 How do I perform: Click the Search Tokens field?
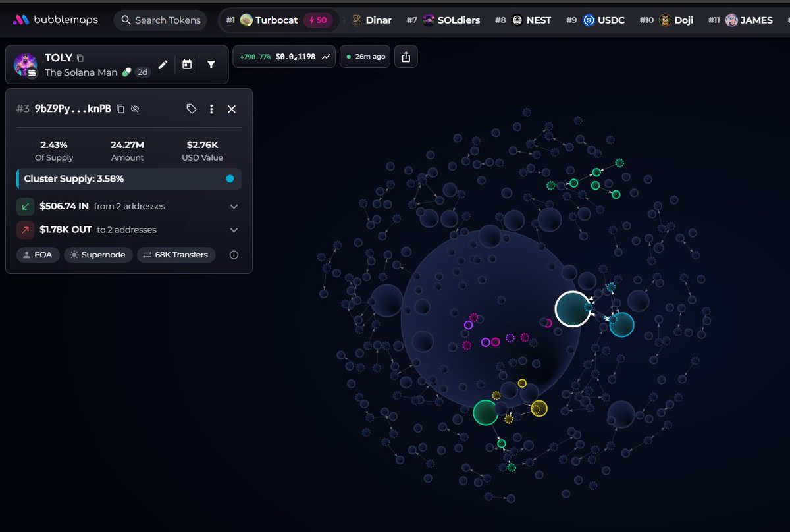pos(160,20)
